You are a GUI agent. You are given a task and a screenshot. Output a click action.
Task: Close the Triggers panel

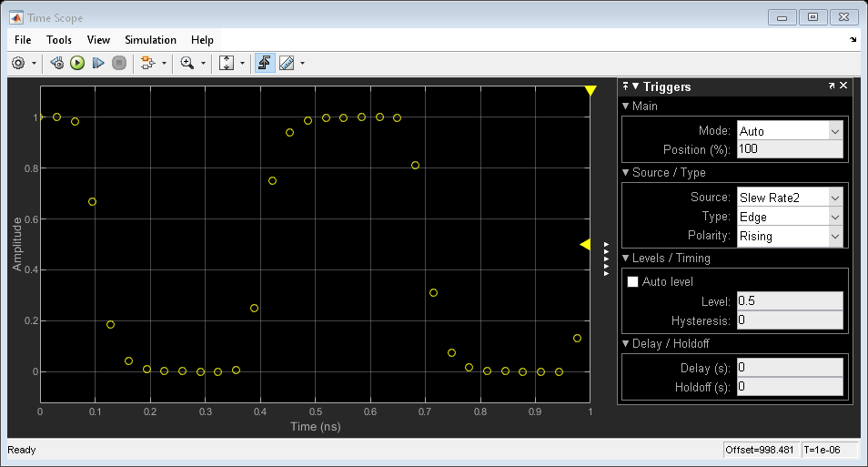(x=843, y=86)
